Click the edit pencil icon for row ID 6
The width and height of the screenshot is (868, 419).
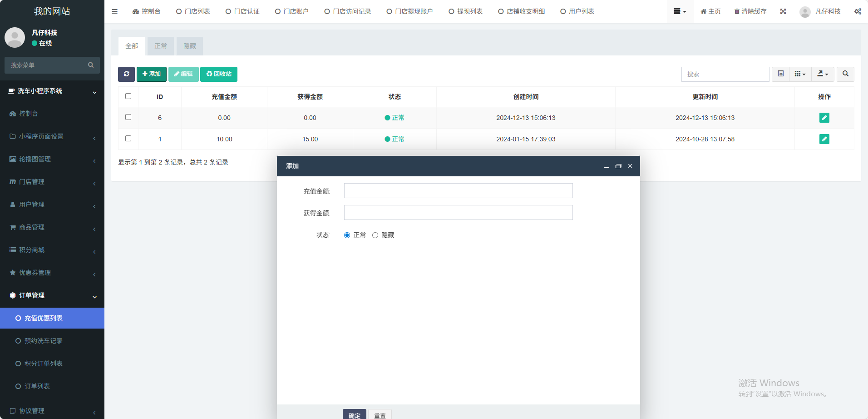[824, 118]
